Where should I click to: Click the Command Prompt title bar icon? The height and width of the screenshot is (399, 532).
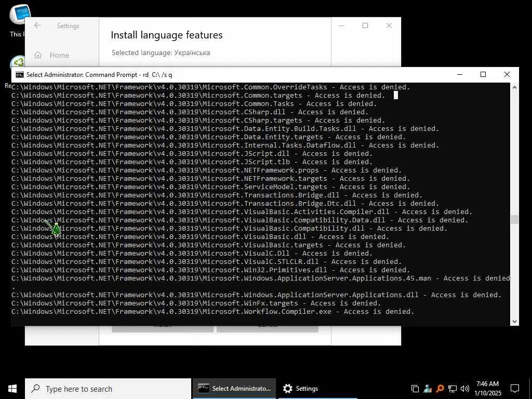point(20,75)
